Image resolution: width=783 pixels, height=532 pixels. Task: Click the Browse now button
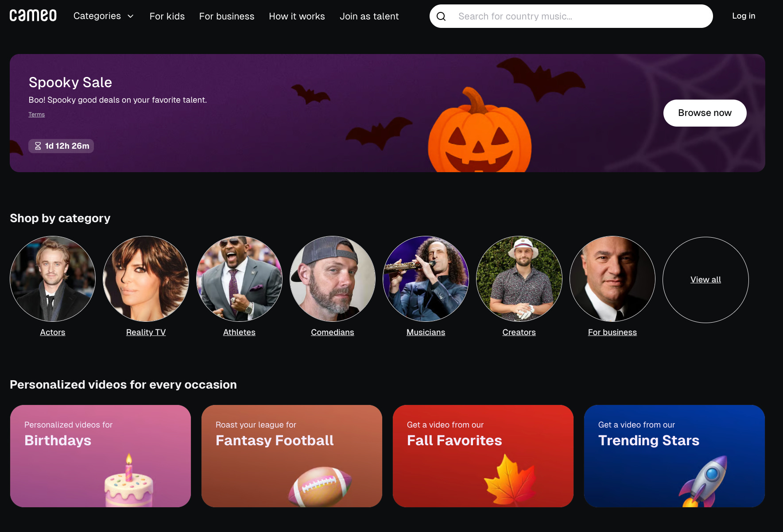[705, 113]
